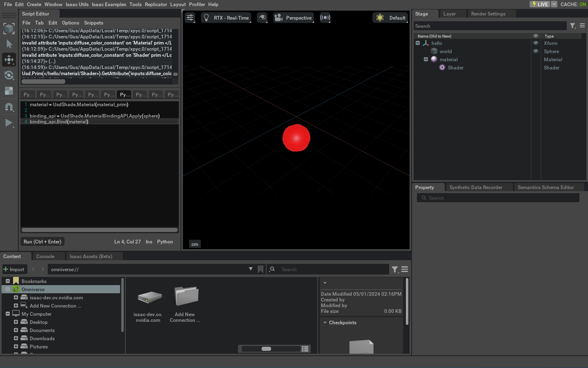
Task: Select the Move tool in left toolbar
Action: (x=9, y=60)
